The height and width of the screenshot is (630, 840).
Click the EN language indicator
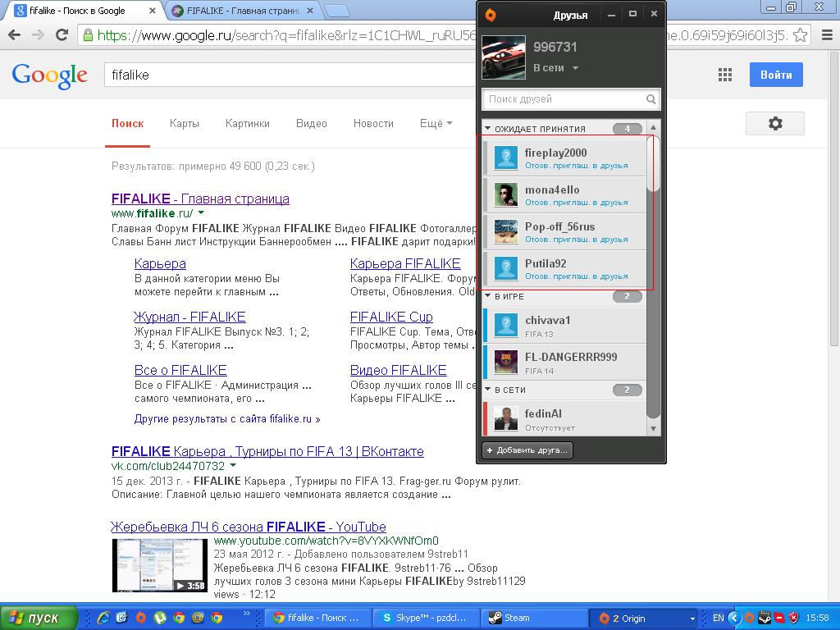[x=718, y=618]
